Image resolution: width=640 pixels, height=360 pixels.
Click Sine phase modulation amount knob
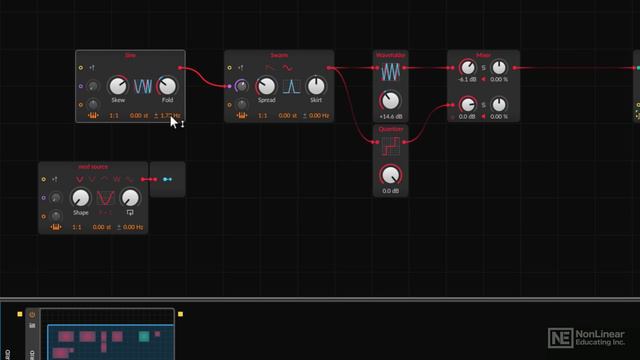pos(93,86)
